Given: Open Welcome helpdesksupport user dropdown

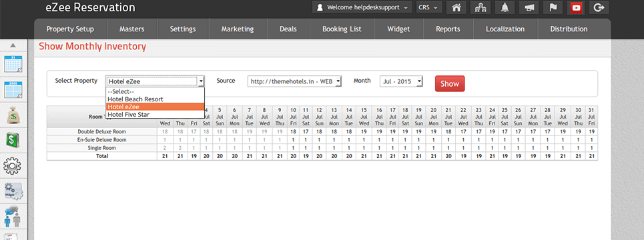Looking at the screenshot, I should (x=362, y=7).
